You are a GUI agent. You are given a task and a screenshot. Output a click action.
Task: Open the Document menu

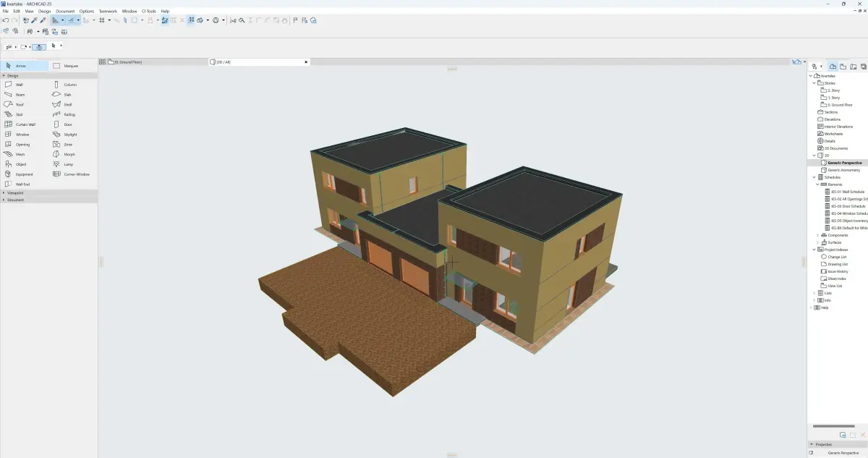[x=65, y=12]
